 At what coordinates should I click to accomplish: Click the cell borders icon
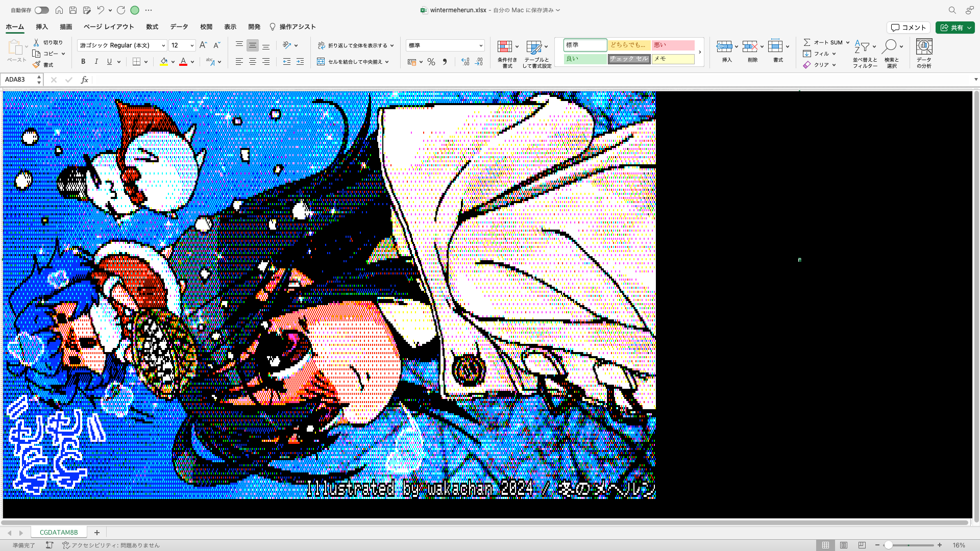pos(136,62)
